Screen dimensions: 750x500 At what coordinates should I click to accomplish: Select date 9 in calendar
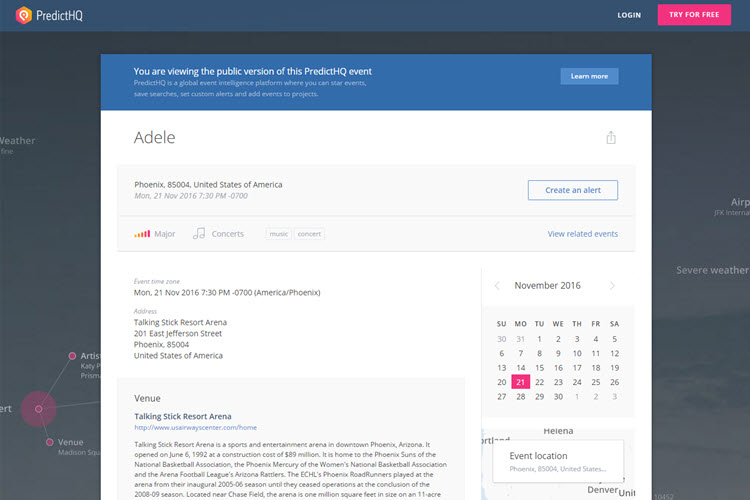pyautogui.click(x=558, y=354)
